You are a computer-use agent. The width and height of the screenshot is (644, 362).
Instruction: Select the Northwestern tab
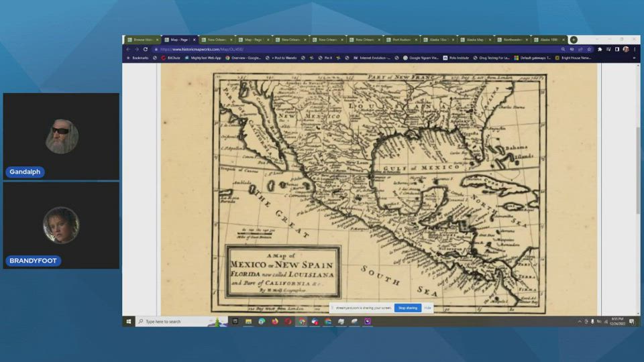(513, 40)
